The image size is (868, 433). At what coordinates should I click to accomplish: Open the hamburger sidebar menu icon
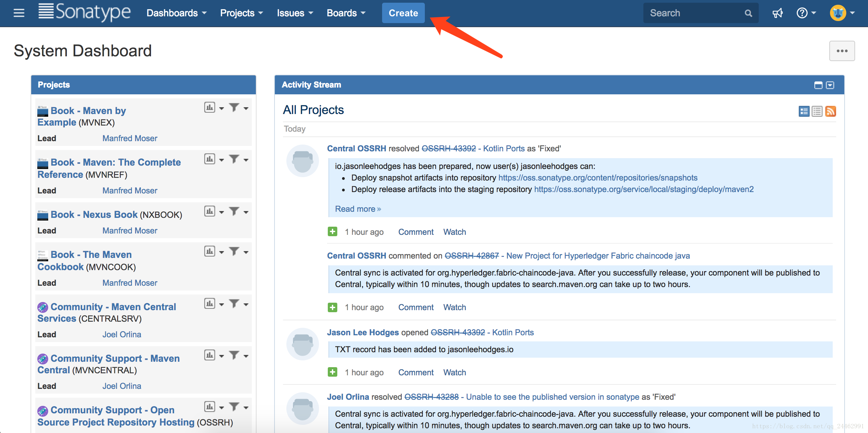(x=19, y=13)
